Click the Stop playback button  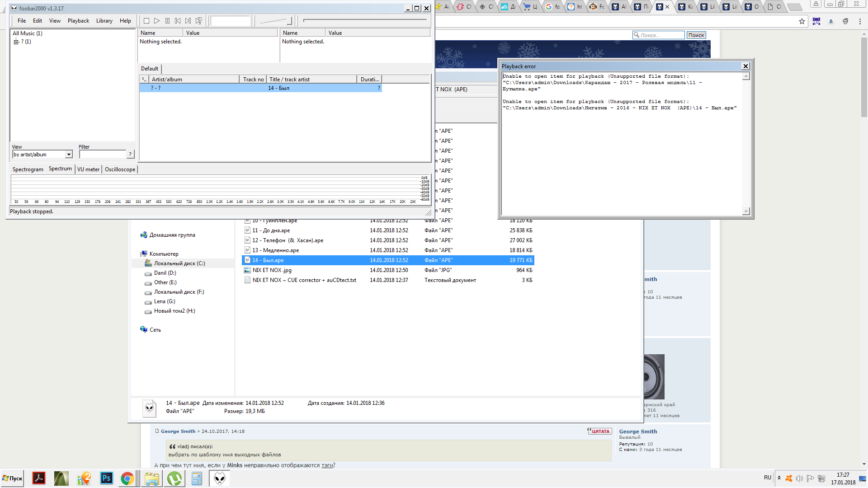pos(146,21)
